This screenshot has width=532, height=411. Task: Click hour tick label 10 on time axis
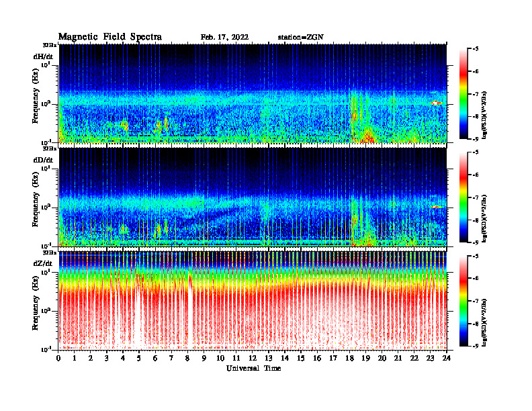(x=220, y=359)
